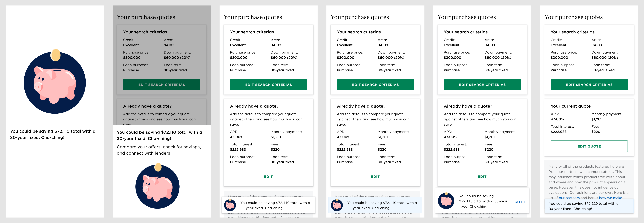Image resolution: width=644 pixels, height=223 pixels.
Task: Click the EDIT button above the blue-outlined piggy toast
Action: click(375, 177)
